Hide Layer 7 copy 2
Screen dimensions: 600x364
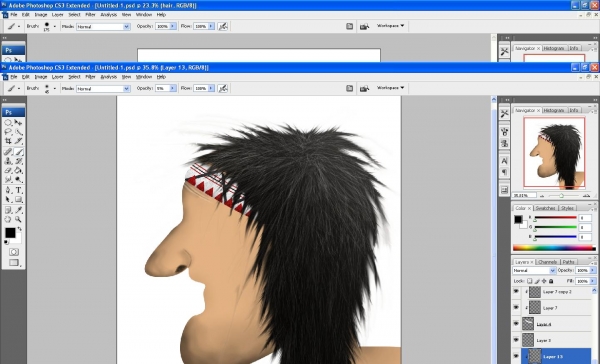516,292
